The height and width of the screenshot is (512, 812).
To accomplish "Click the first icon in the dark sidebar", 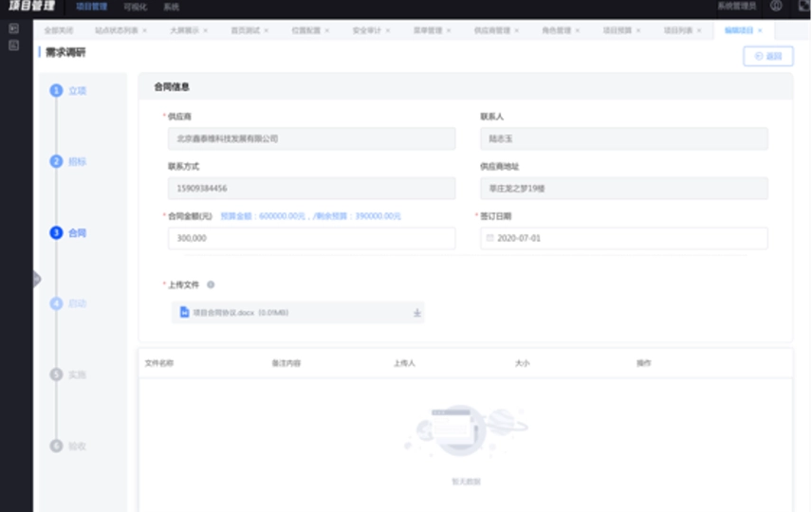I will click(14, 28).
